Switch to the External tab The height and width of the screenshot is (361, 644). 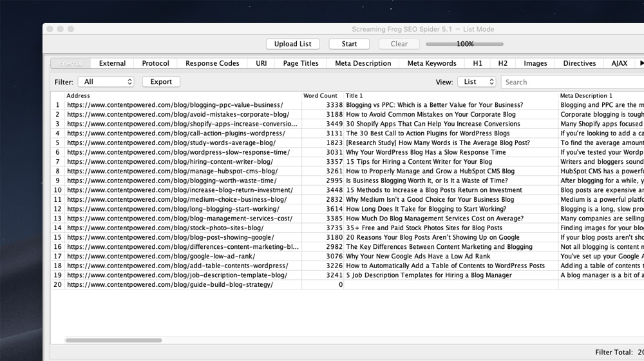(112, 63)
